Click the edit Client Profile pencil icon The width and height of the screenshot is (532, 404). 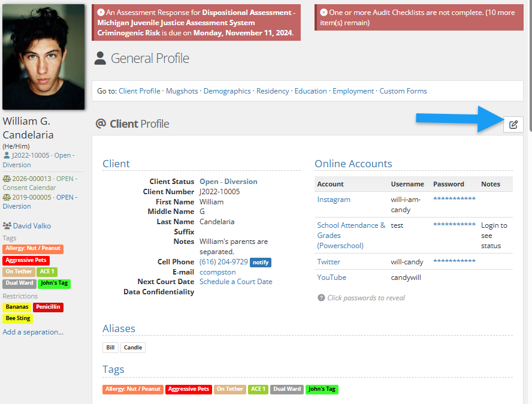pos(513,124)
